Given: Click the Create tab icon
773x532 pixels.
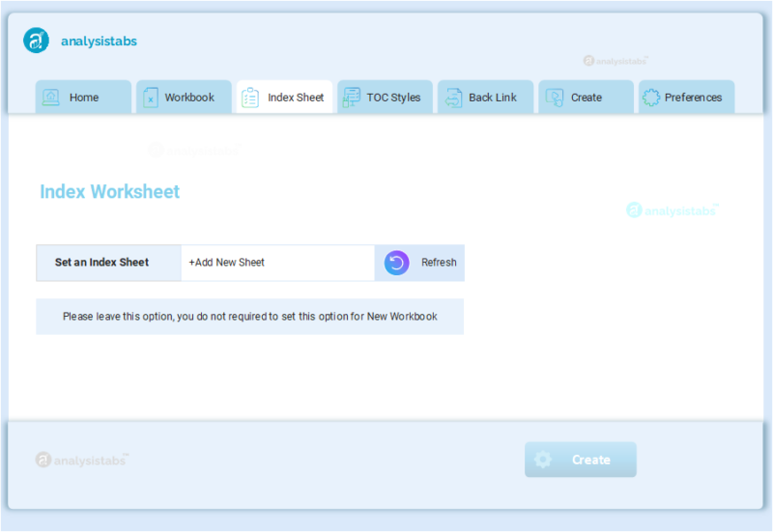Looking at the screenshot, I should pyautogui.click(x=554, y=98).
